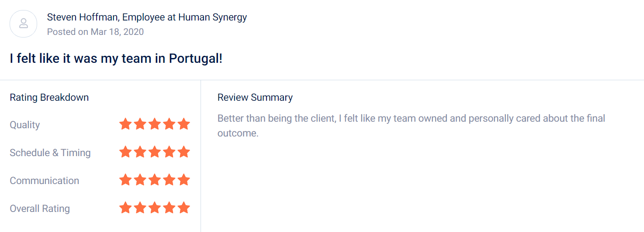
Task: Click the Quality rating label
Action: [25, 125]
